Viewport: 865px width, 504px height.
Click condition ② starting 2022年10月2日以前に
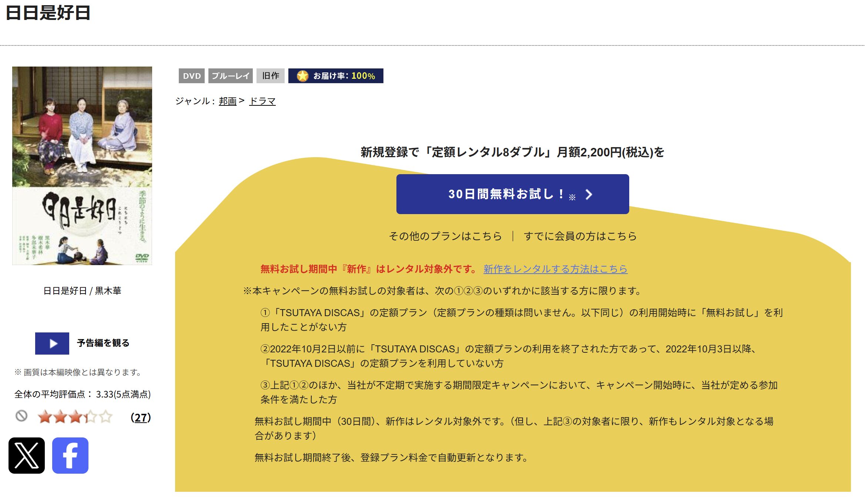509,356
